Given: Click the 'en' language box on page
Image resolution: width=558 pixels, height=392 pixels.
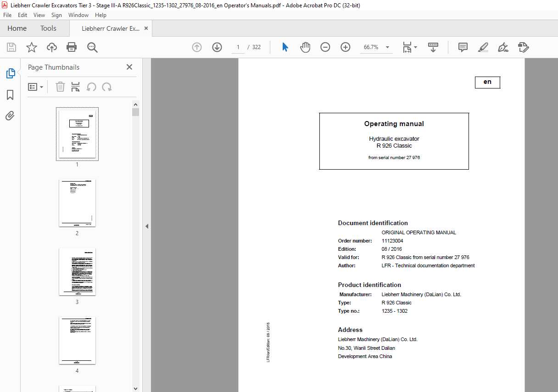Looking at the screenshot, I should [487, 82].
